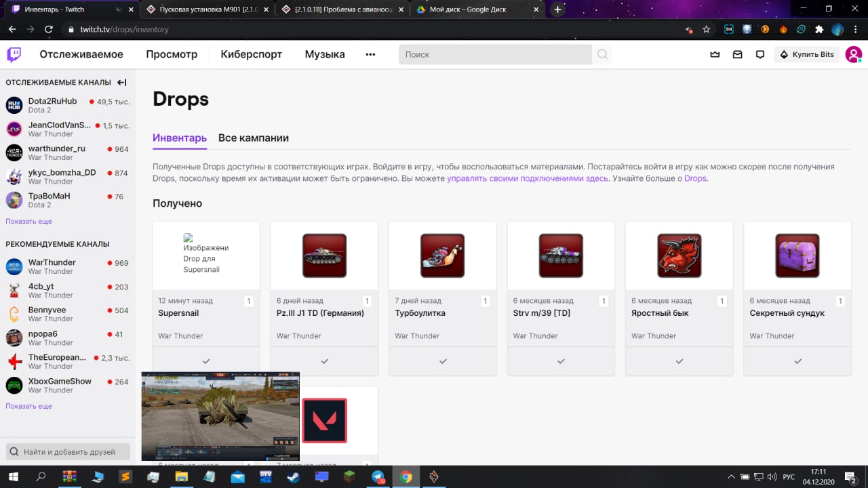Open ykyc_bomzha_DD channel
868x488 pixels.
click(68, 176)
